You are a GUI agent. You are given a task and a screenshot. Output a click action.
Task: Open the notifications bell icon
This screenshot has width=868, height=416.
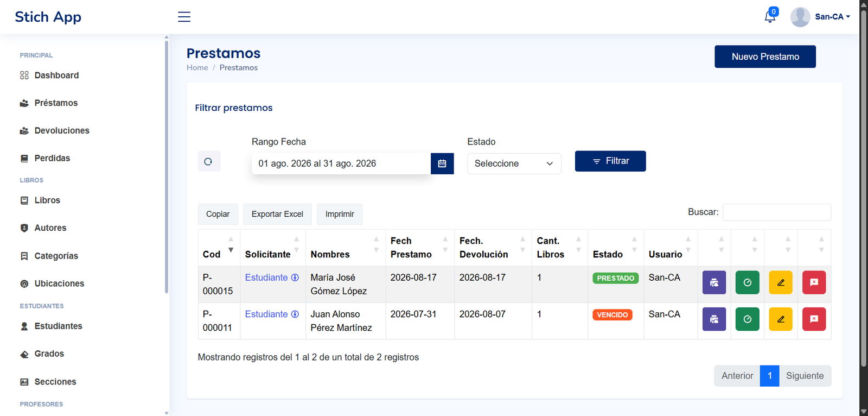coord(770,17)
